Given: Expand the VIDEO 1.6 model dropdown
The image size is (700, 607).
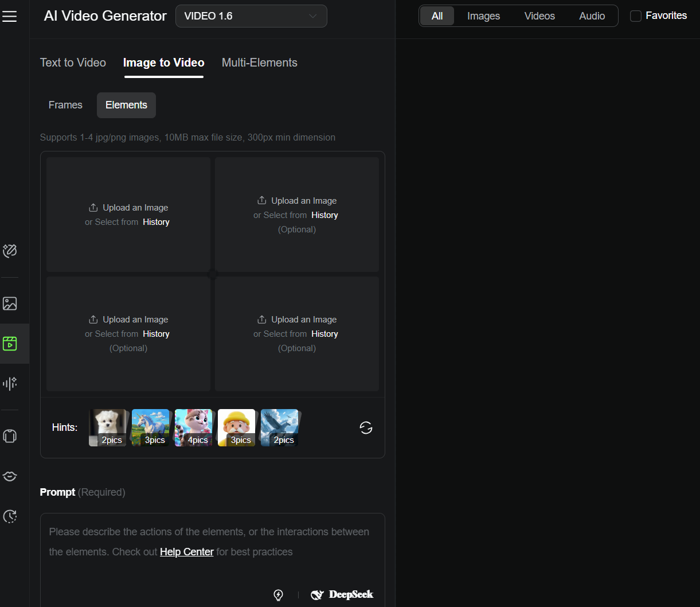Looking at the screenshot, I should pyautogui.click(x=251, y=16).
